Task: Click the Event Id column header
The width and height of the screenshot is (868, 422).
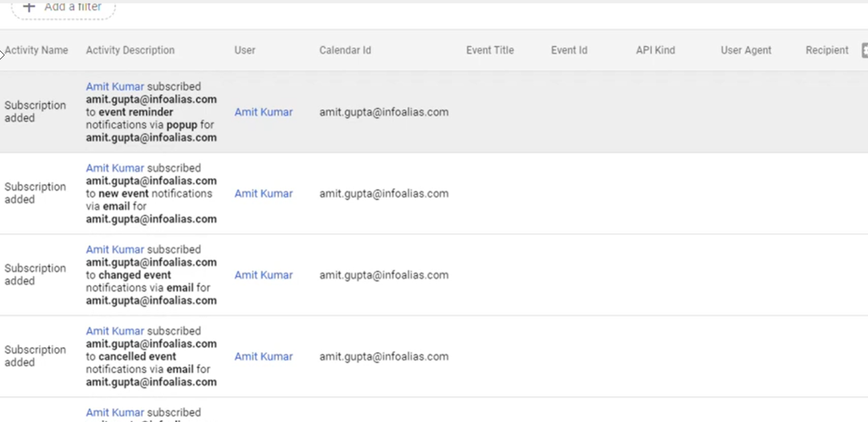Action: click(569, 50)
